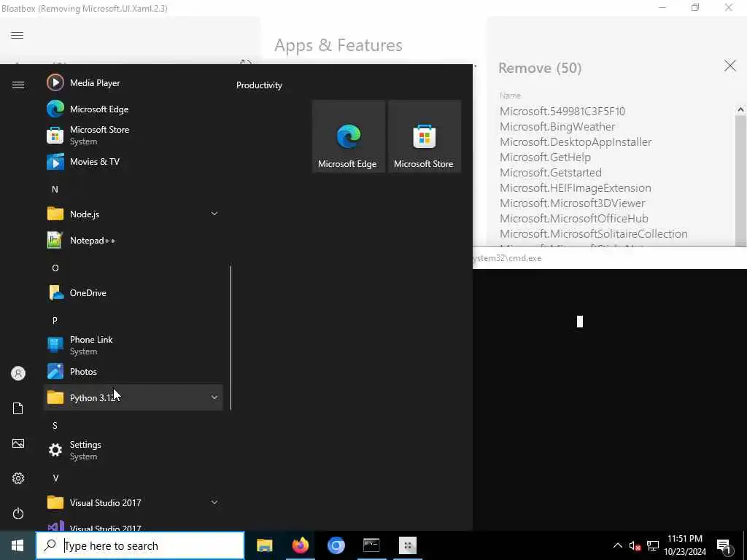The width and height of the screenshot is (747, 560).
Task: Switch to Command Prompt in taskbar
Action: (371, 545)
